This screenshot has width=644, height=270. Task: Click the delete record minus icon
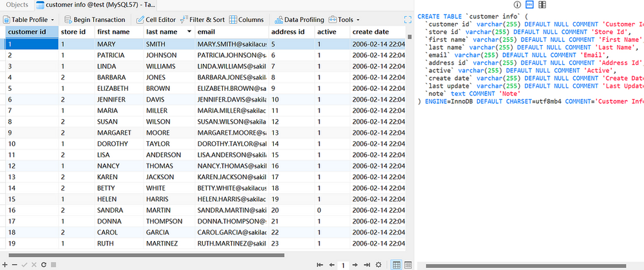click(15, 265)
